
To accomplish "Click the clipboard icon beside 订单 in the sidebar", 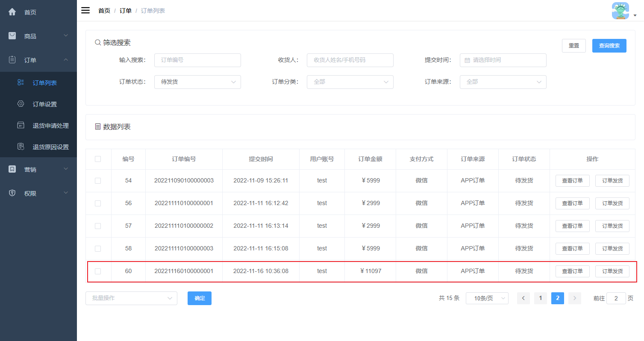I will coord(12,60).
